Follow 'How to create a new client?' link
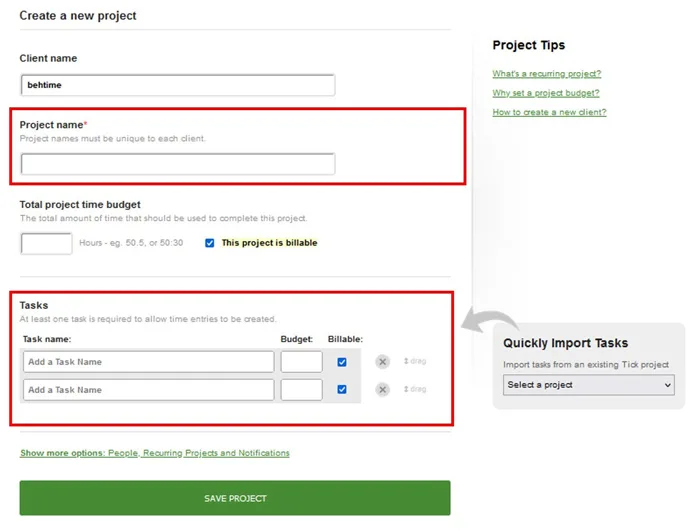This screenshot has height=531, width=700. (549, 112)
